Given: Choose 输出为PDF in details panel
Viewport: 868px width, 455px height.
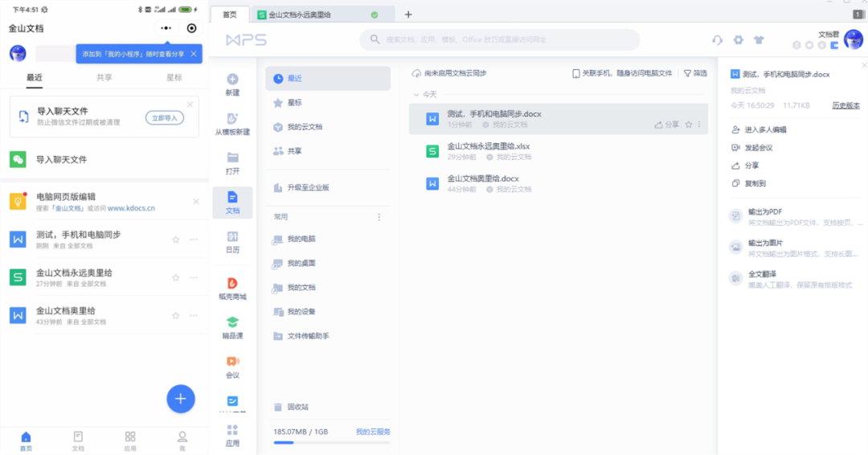Looking at the screenshot, I should tap(796, 216).
